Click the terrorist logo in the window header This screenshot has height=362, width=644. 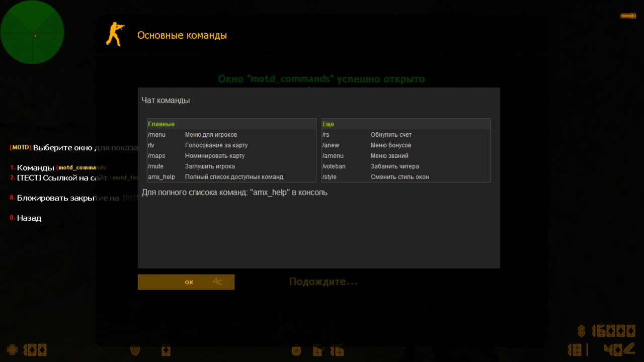pyautogui.click(x=114, y=33)
